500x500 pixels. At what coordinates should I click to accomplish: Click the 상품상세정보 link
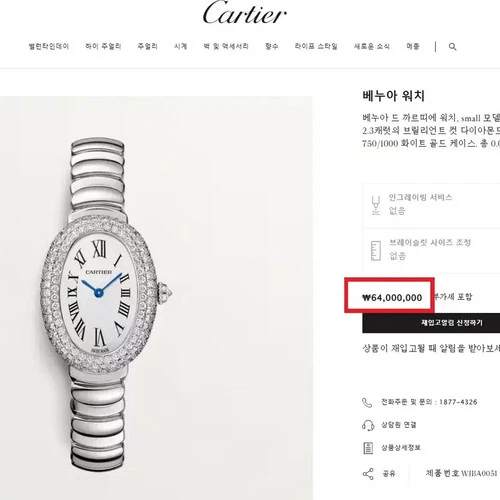point(401,448)
